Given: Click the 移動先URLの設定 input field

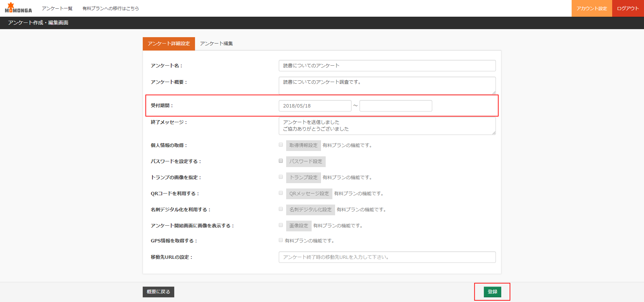Looking at the screenshot, I should pyautogui.click(x=387, y=257).
